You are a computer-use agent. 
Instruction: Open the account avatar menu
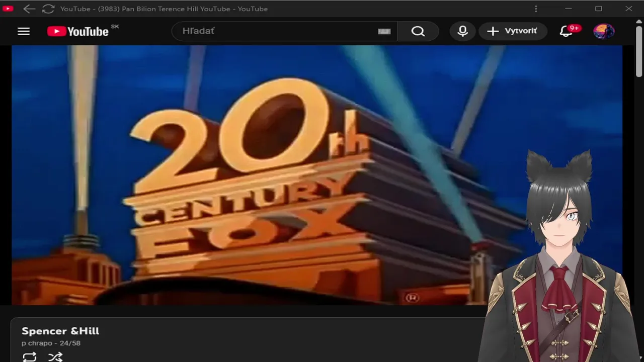click(604, 31)
